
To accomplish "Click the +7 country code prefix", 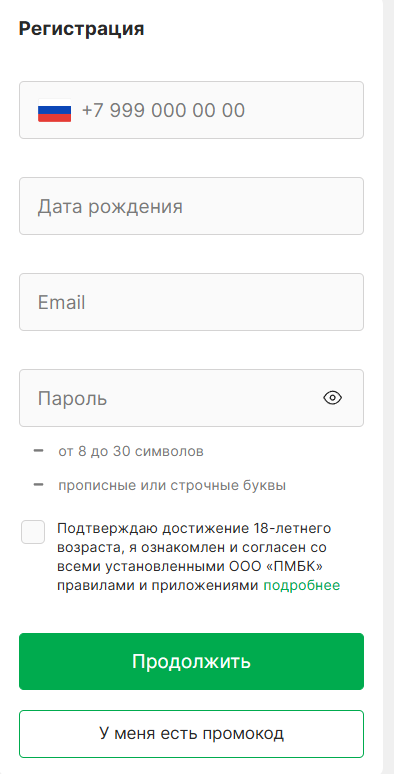I will coord(93,110).
